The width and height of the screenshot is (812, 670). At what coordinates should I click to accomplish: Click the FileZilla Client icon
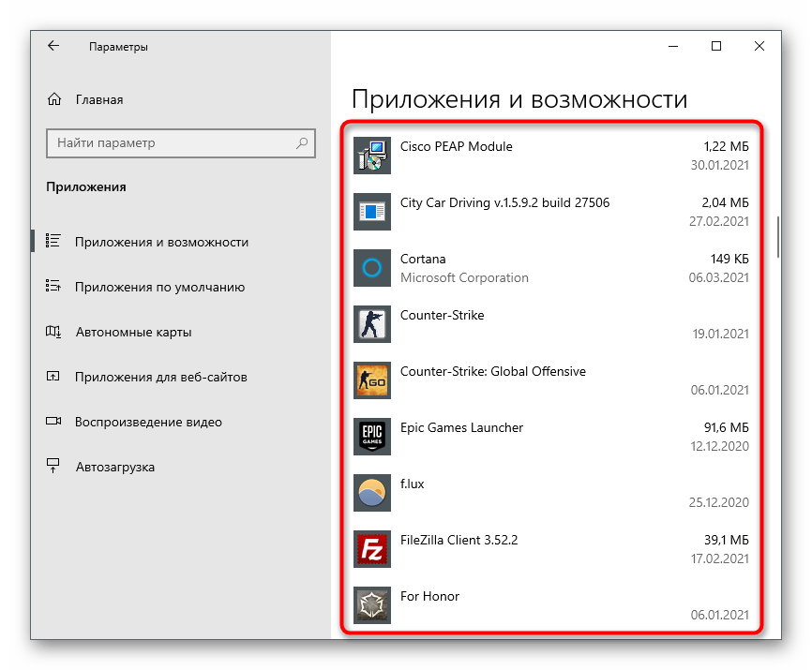point(371,549)
